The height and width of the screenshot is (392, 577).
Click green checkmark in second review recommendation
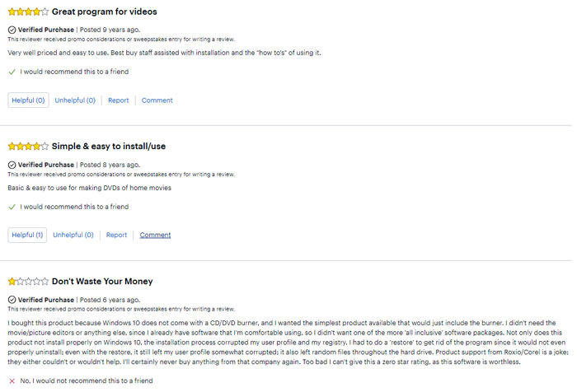pyautogui.click(x=12, y=207)
